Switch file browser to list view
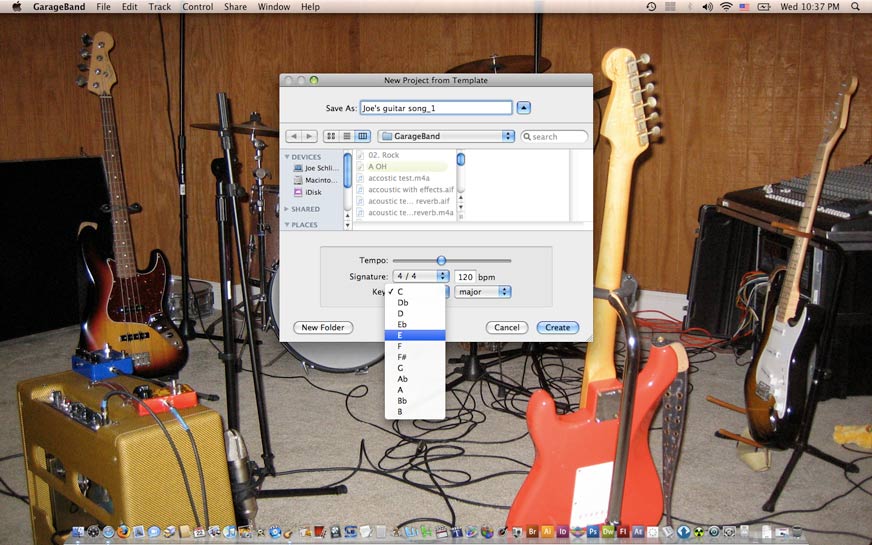This screenshot has width=872, height=545. click(346, 136)
